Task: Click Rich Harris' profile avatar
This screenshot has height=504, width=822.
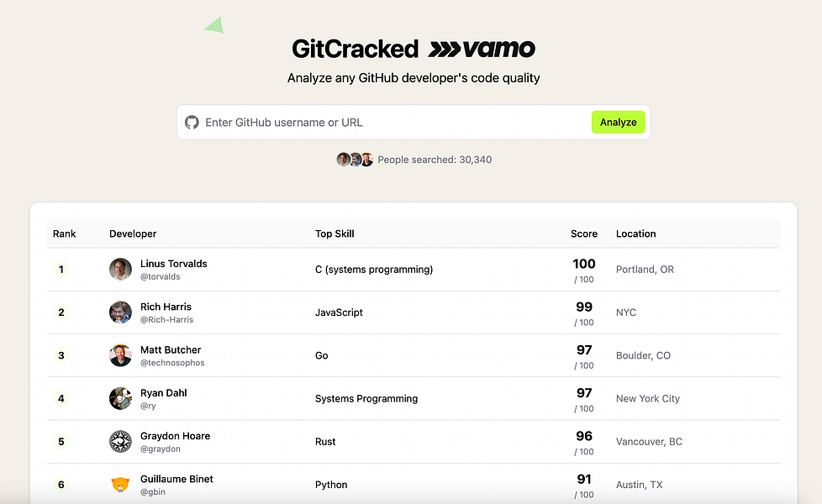Action: (x=120, y=312)
